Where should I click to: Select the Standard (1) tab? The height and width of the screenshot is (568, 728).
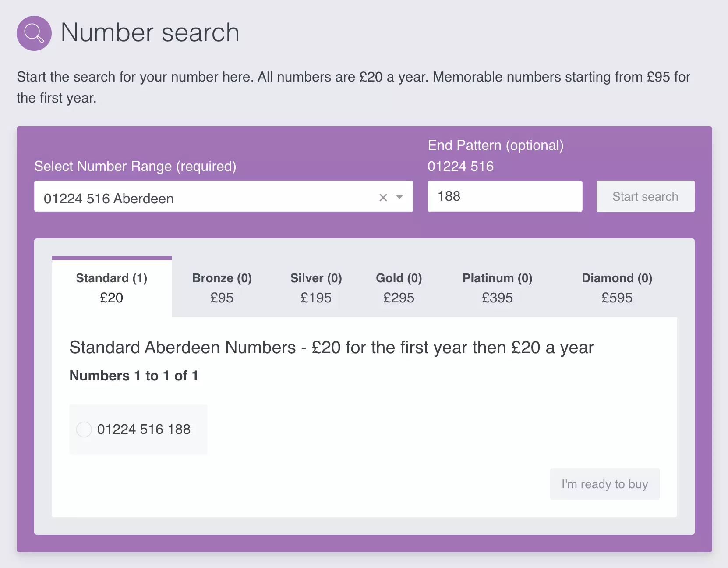click(x=111, y=287)
